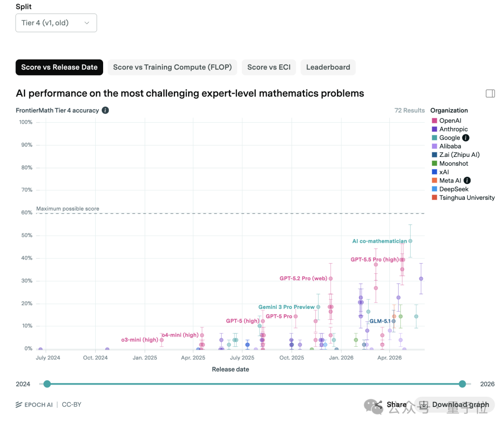Open the Split dropdown showing Tier 4 (v1, old)
Viewport: 504px width, 428px height.
tap(56, 23)
